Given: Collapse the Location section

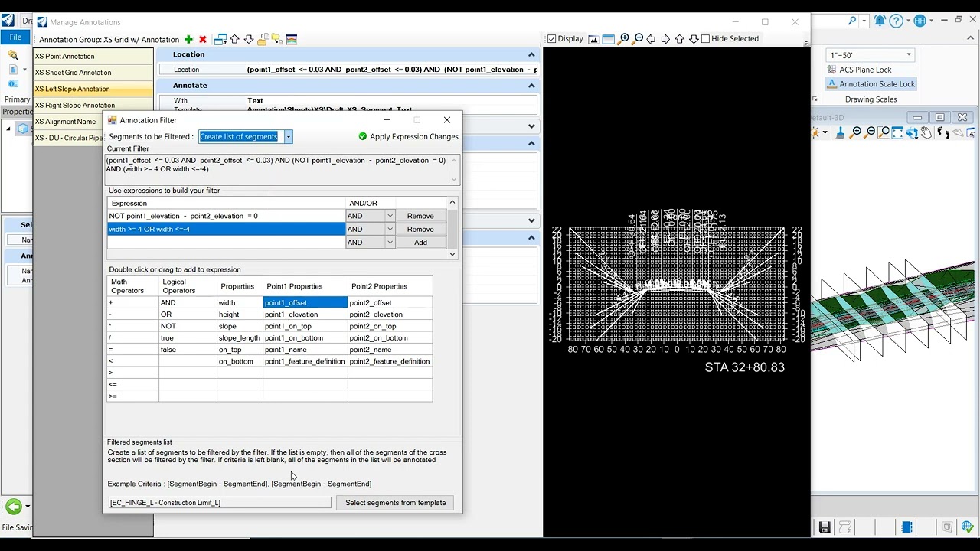Looking at the screenshot, I should pyautogui.click(x=531, y=54).
